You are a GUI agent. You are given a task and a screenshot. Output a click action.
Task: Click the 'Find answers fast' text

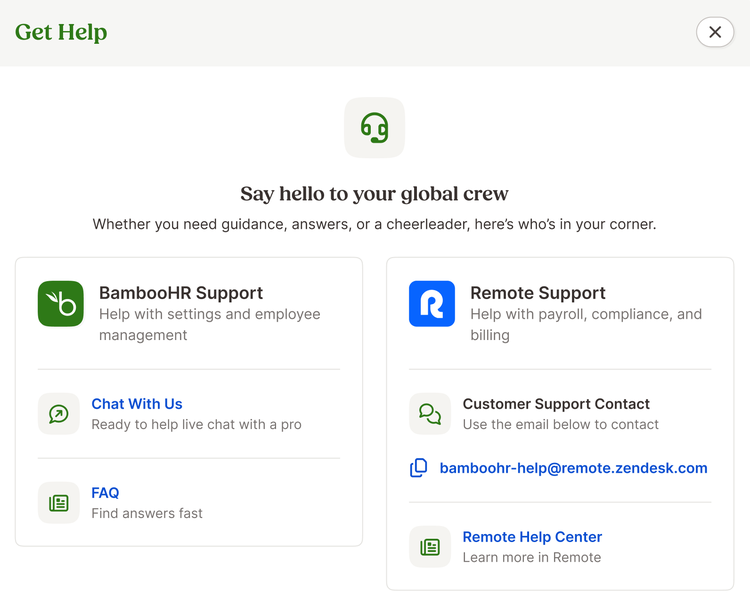coord(147,513)
